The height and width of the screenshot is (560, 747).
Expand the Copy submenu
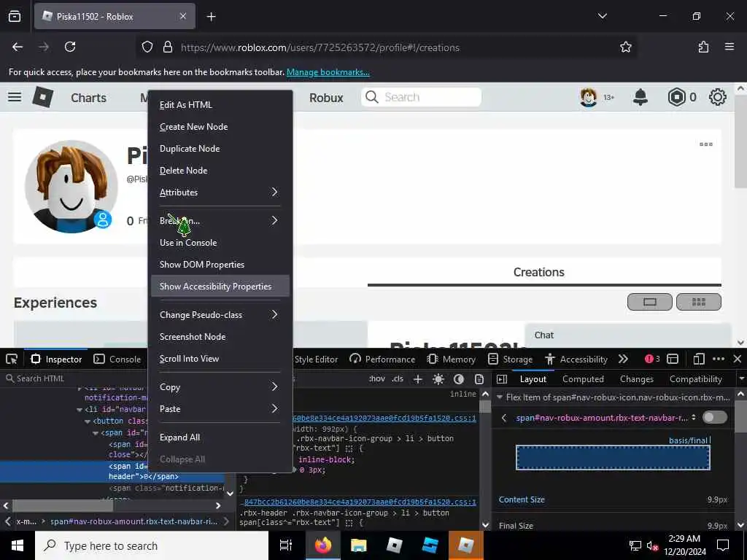(x=220, y=386)
